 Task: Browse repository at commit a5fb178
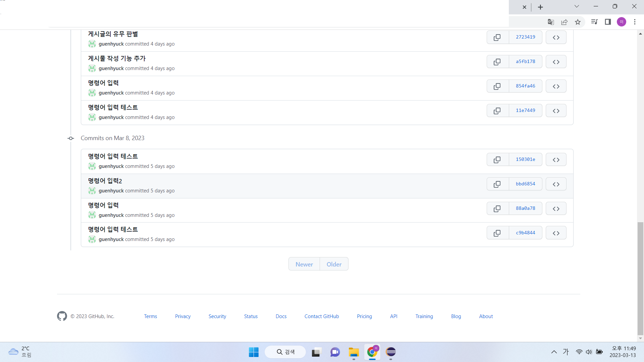pyautogui.click(x=556, y=62)
